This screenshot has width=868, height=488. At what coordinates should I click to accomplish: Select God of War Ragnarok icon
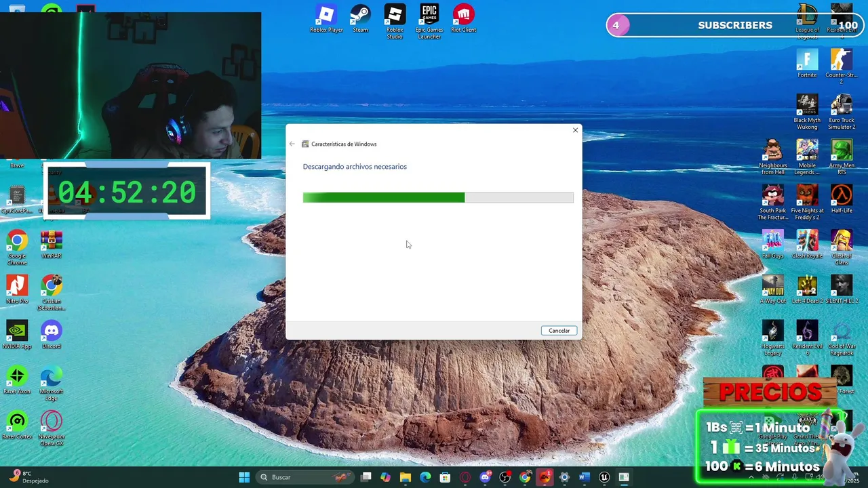(x=842, y=338)
